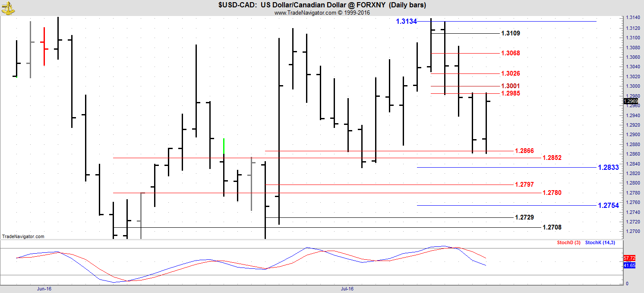Select the black 1.2708 level label
644x293 pixels.
(552, 227)
